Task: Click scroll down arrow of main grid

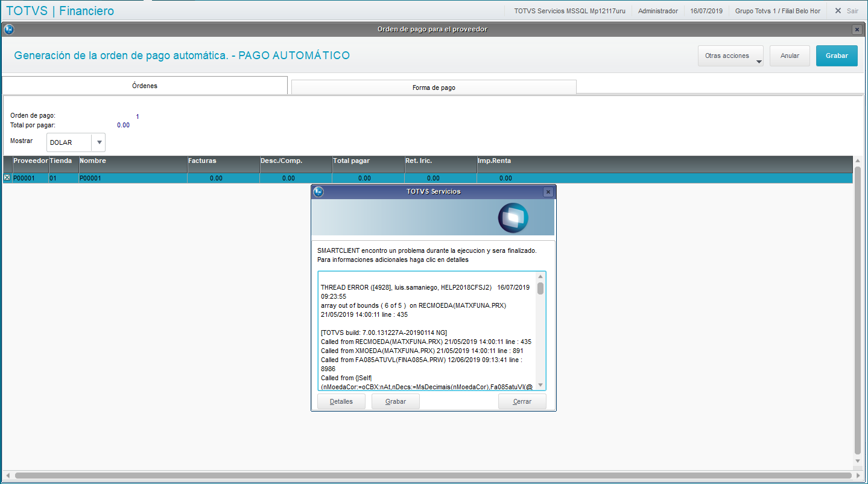Action: (x=858, y=461)
